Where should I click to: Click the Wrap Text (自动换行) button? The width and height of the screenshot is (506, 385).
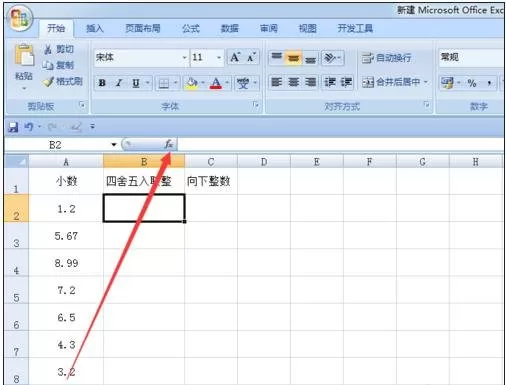386,58
